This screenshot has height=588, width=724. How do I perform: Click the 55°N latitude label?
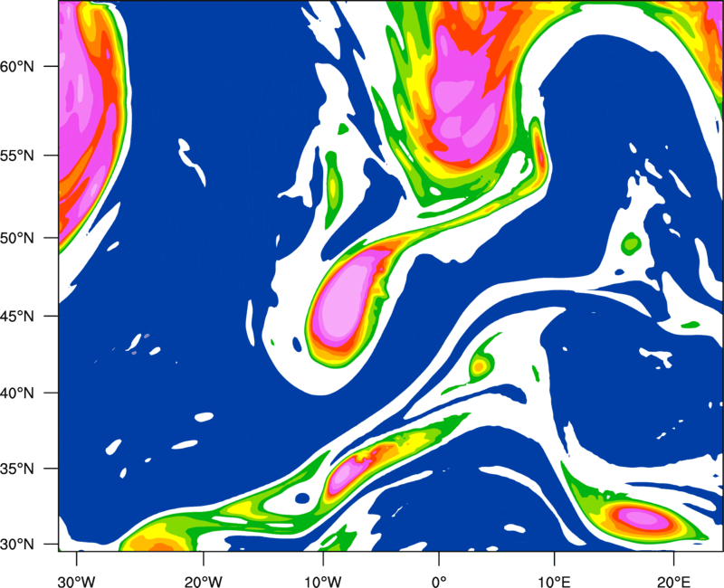[x=17, y=155]
